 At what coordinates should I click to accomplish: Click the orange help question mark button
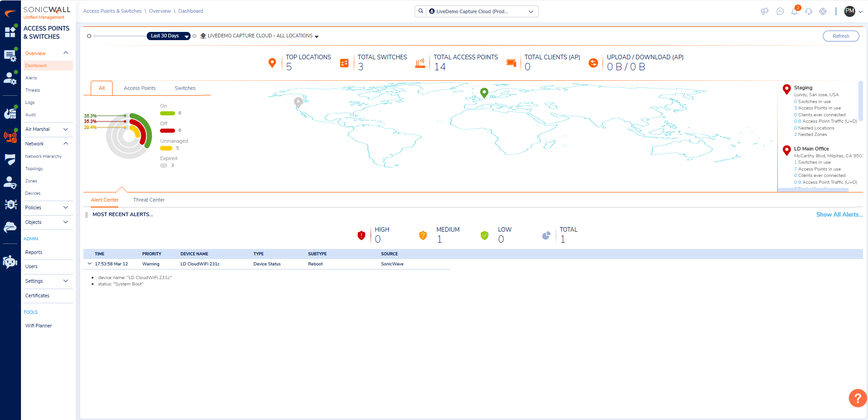pyautogui.click(x=857, y=398)
